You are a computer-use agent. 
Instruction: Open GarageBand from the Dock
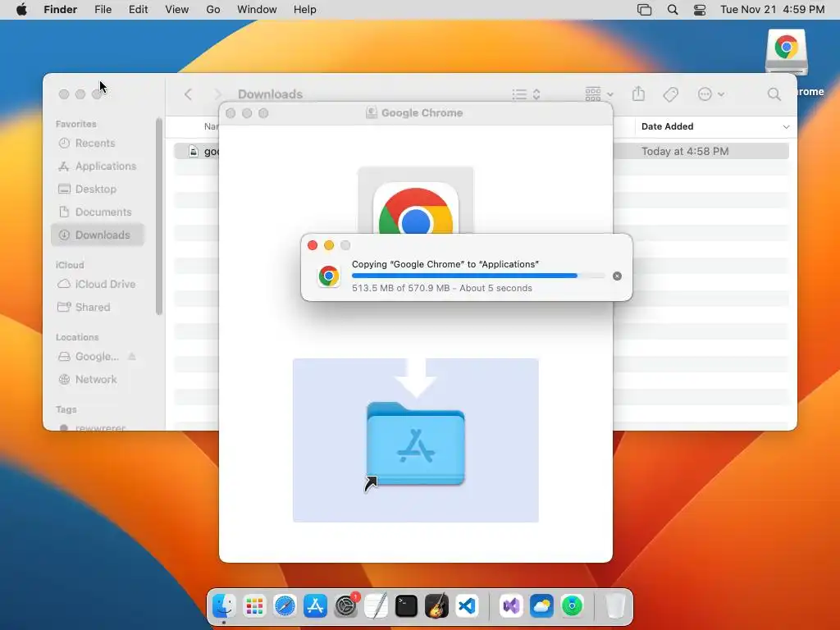[436, 606]
